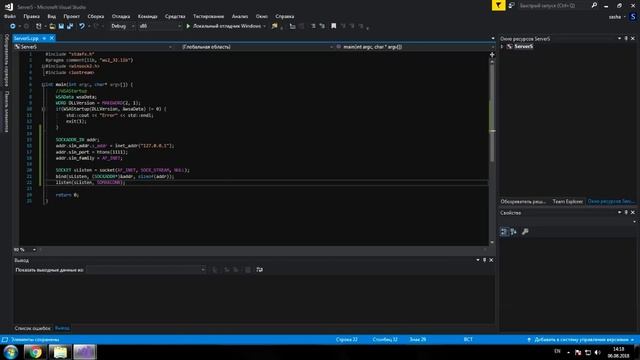Open the Toolbox side tab

coord(6,111)
